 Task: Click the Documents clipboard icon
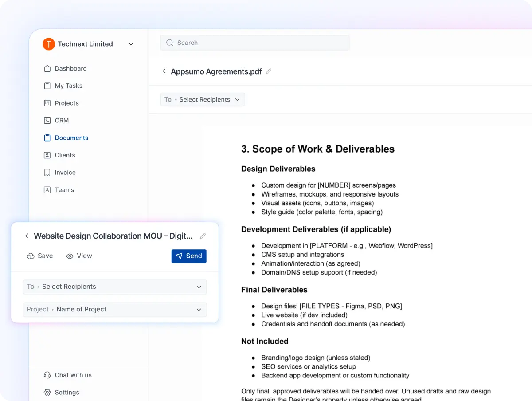pos(47,138)
